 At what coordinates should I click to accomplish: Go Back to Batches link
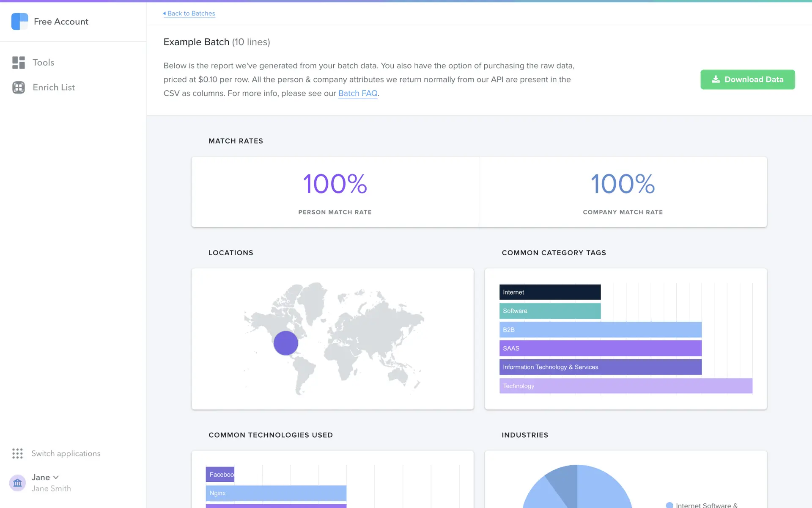pos(191,14)
